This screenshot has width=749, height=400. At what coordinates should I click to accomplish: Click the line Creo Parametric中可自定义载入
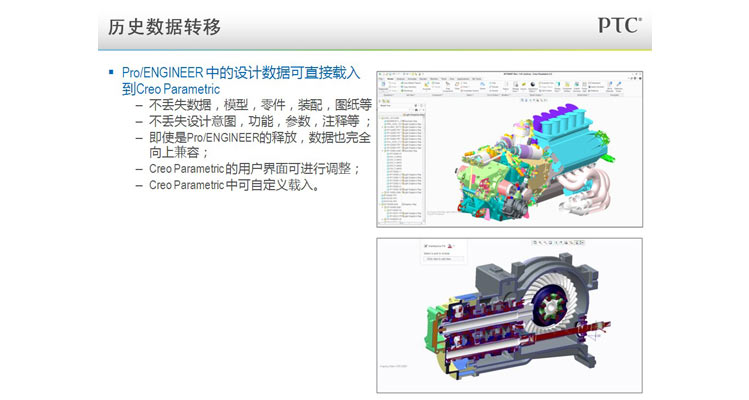(235, 185)
